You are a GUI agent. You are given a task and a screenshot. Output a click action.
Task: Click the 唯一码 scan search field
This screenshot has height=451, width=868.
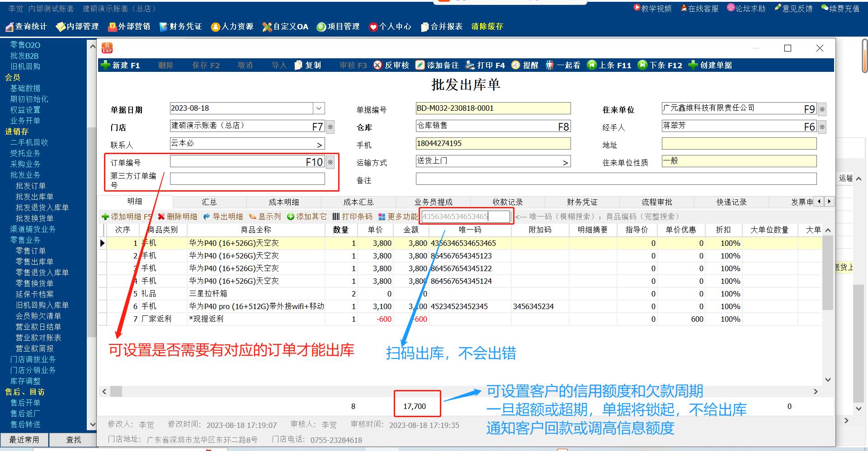click(x=466, y=216)
